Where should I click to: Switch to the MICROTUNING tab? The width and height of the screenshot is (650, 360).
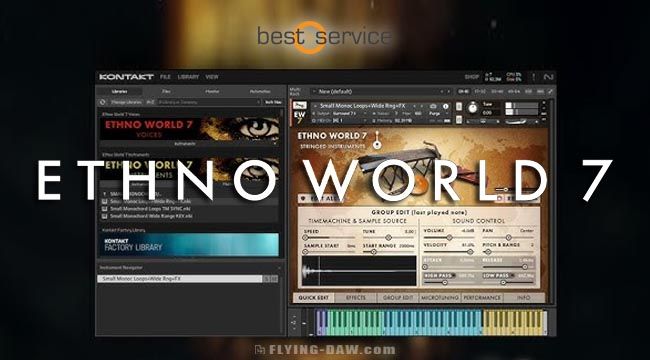[440, 298]
